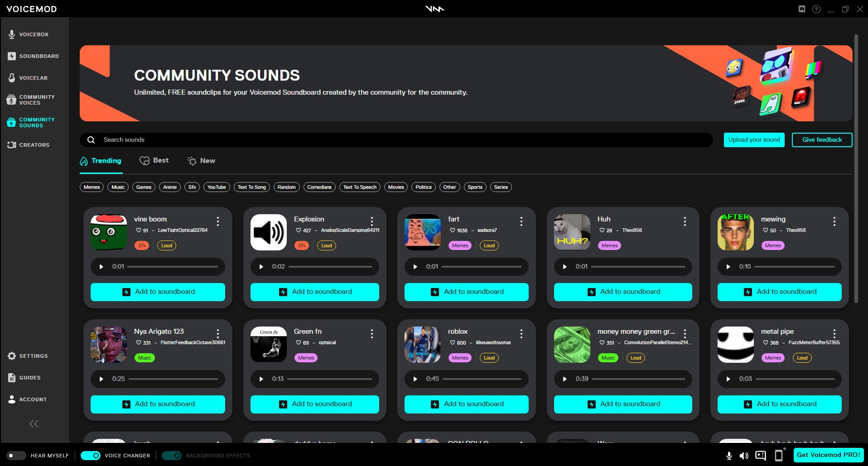Open options menu for mewing
This screenshot has width=868, height=466.
[834, 221]
